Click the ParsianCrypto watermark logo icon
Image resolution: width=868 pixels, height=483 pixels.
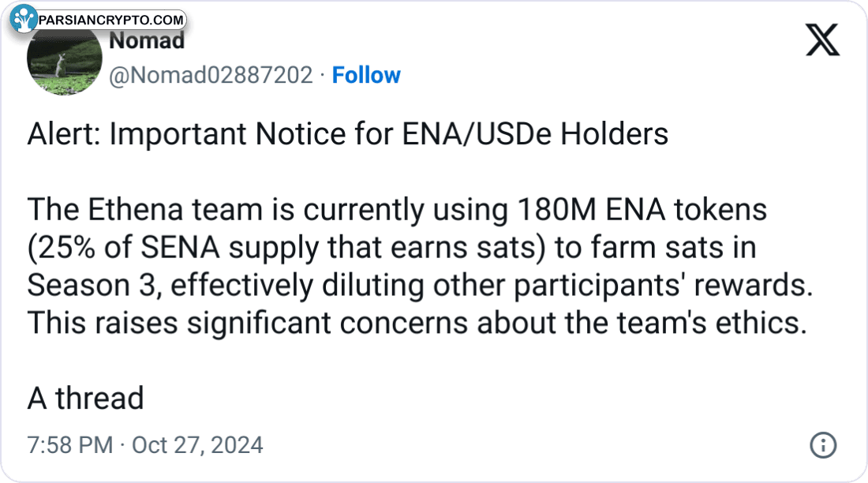[x=25, y=19]
